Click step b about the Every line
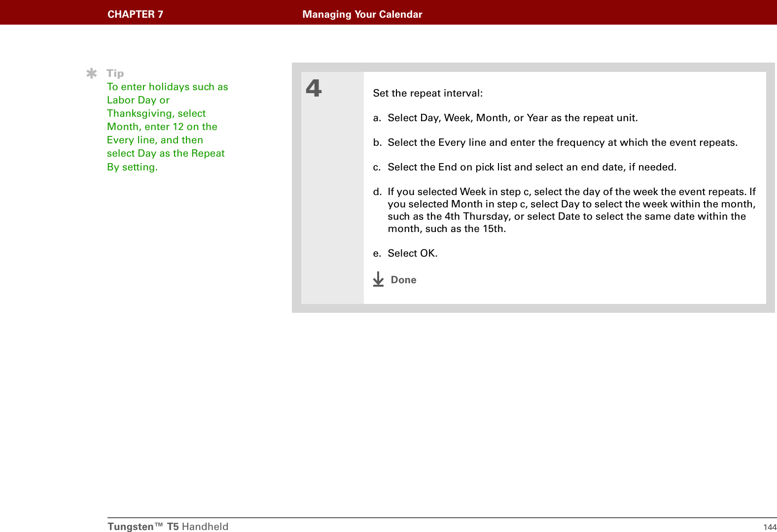This screenshot has width=777, height=532. 555,142
